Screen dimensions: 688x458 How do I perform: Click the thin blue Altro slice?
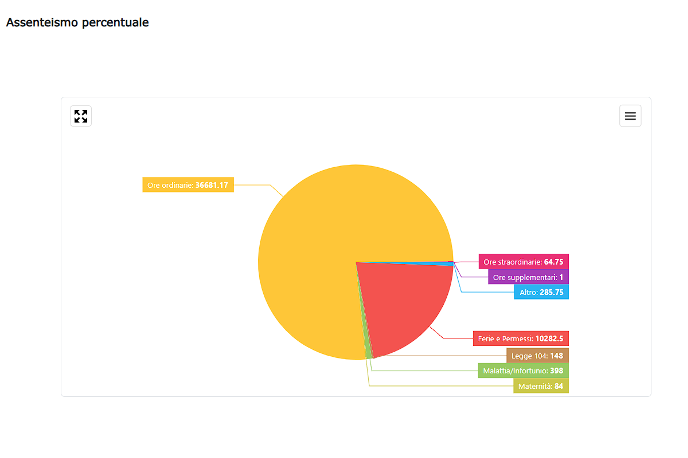[x=430, y=263]
